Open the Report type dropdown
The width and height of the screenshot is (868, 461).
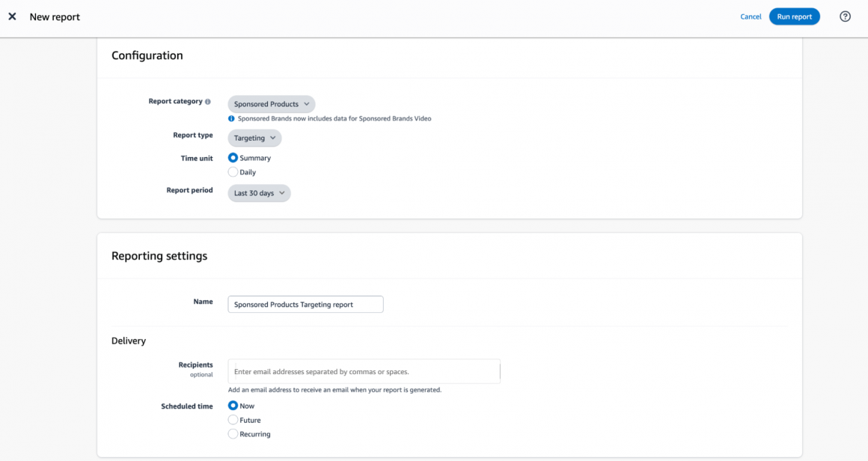(x=254, y=138)
